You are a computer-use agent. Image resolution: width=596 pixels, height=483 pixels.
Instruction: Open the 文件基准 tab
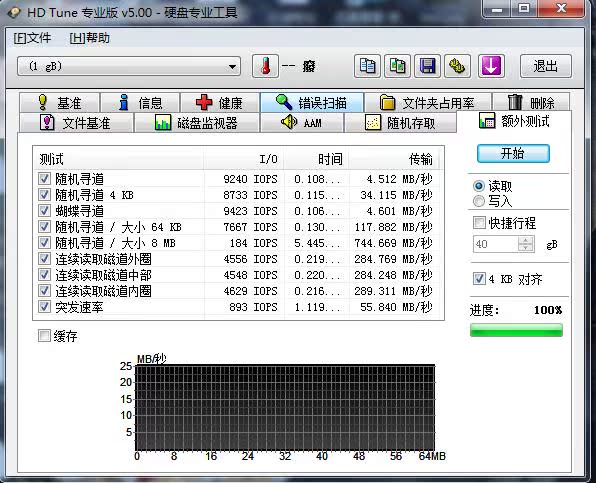tap(76, 123)
